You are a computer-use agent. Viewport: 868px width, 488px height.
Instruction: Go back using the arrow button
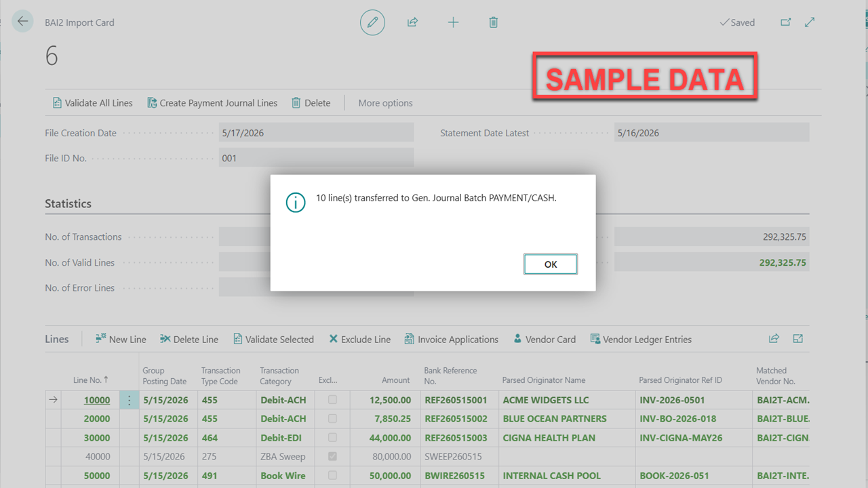click(x=22, y=22)
